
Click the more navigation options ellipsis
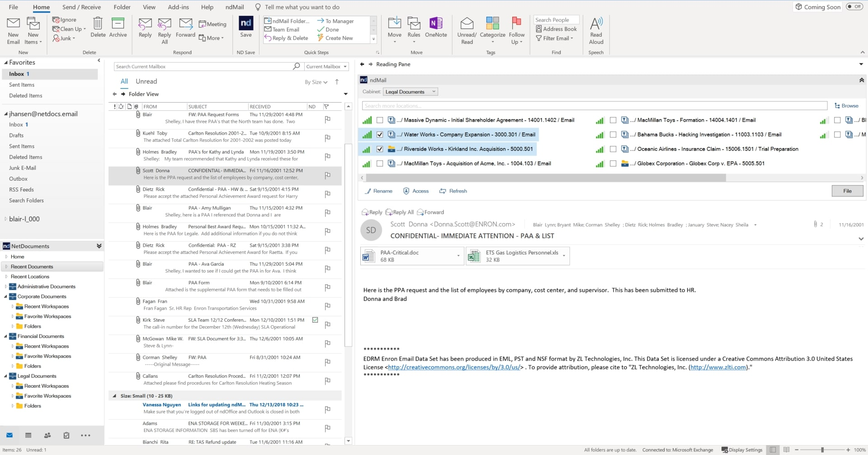click(85, 435)
